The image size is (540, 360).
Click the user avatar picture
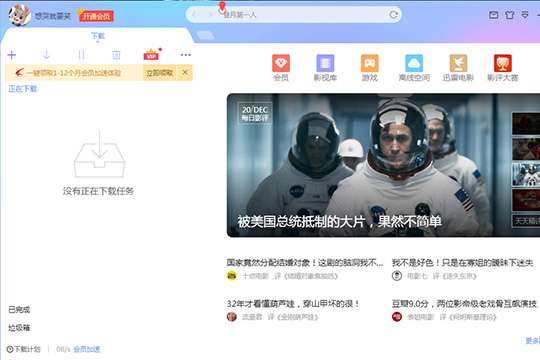point(20,15)
